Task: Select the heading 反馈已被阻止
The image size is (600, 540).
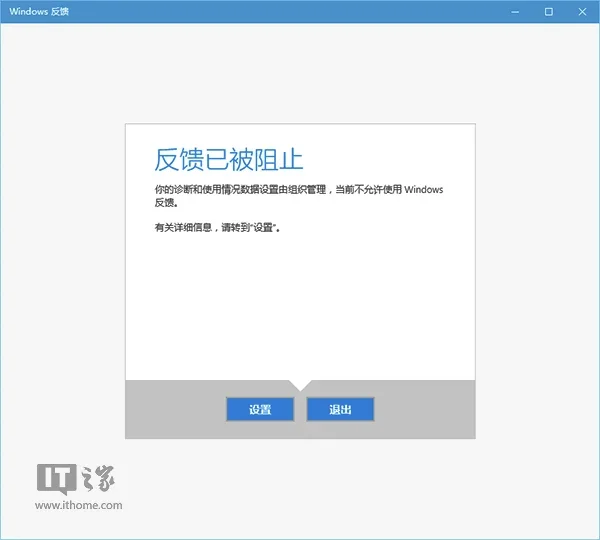Action: click(x=229, y=159)
